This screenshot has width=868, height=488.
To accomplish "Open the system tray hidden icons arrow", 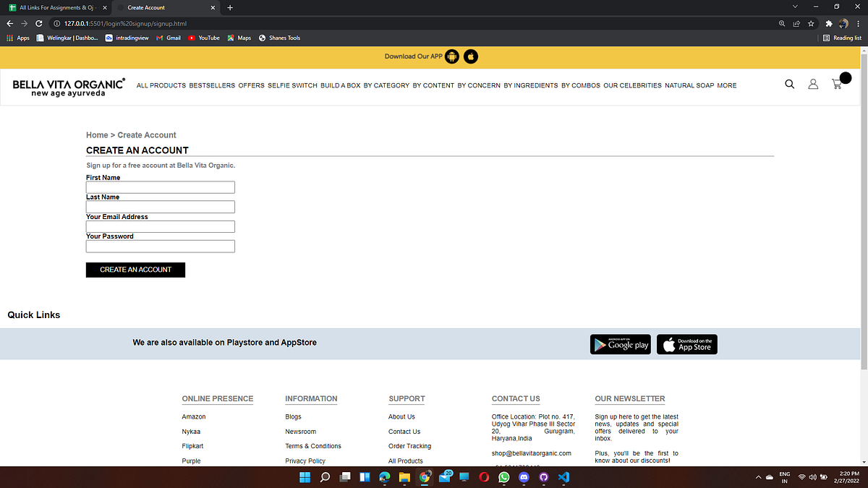I will coord(758,476).
